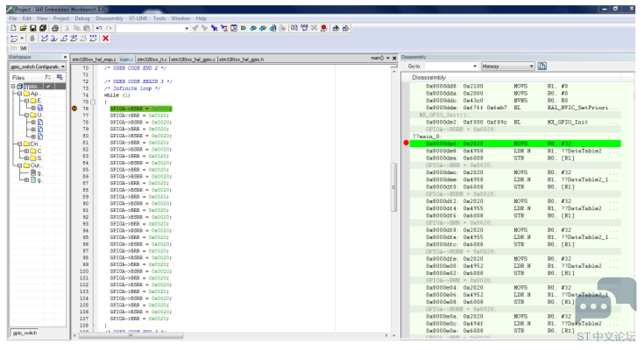Collapse the Ap.. folder in workspace tree
Screen dimensions: 644x350
[19, 94]
